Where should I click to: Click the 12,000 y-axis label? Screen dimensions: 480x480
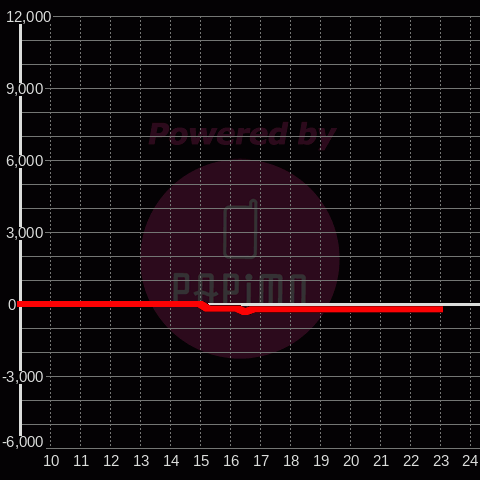click(29, 17)
